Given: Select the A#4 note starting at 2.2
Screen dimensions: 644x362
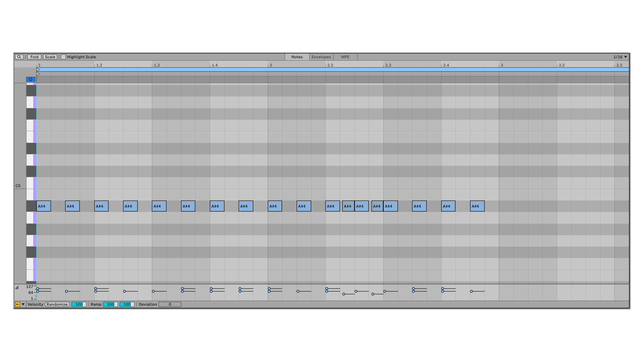Looking at the screenshot, I should (x=332, y=206).
